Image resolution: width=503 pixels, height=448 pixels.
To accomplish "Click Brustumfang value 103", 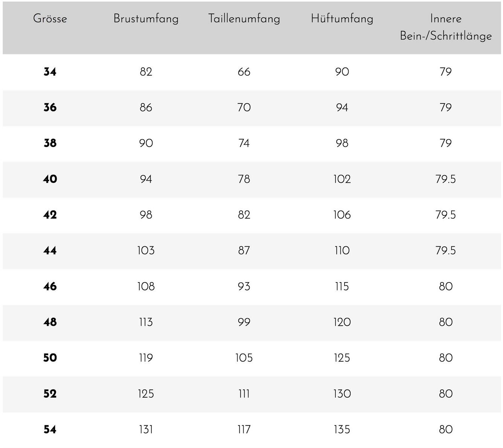I will (146, 250).
